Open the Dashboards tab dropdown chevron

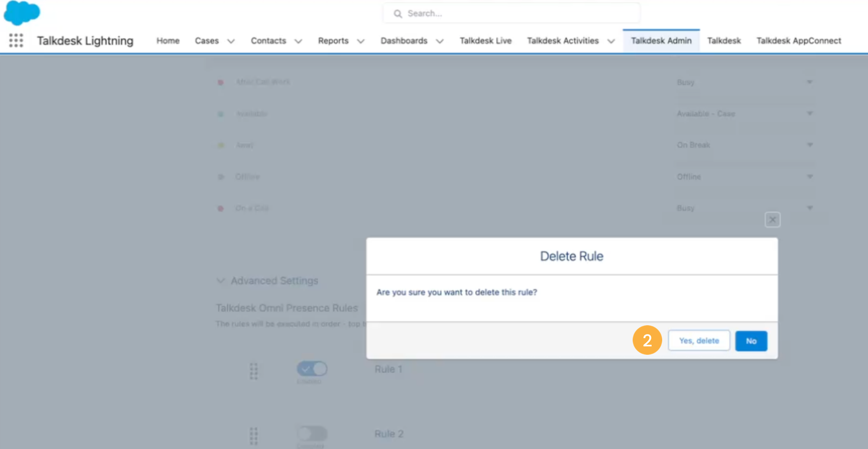coord(439,41)
